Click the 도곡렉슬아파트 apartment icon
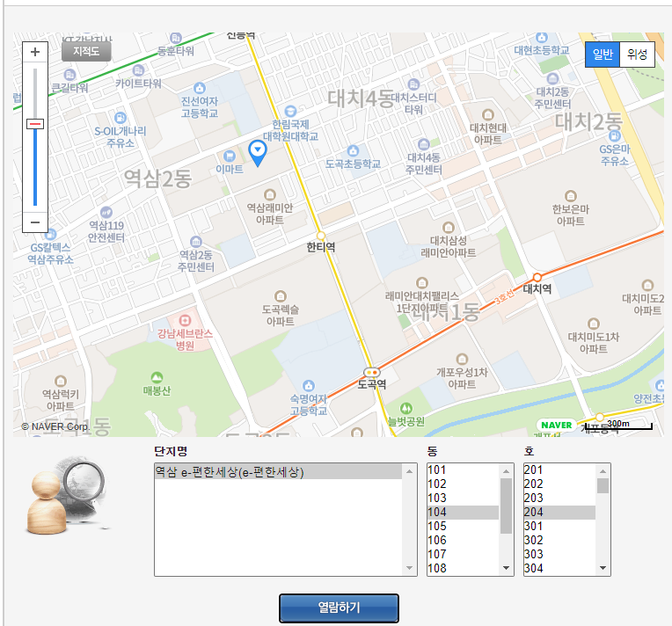Image resolution: width=672 pixels, height=626 pixels. [280, 296]
